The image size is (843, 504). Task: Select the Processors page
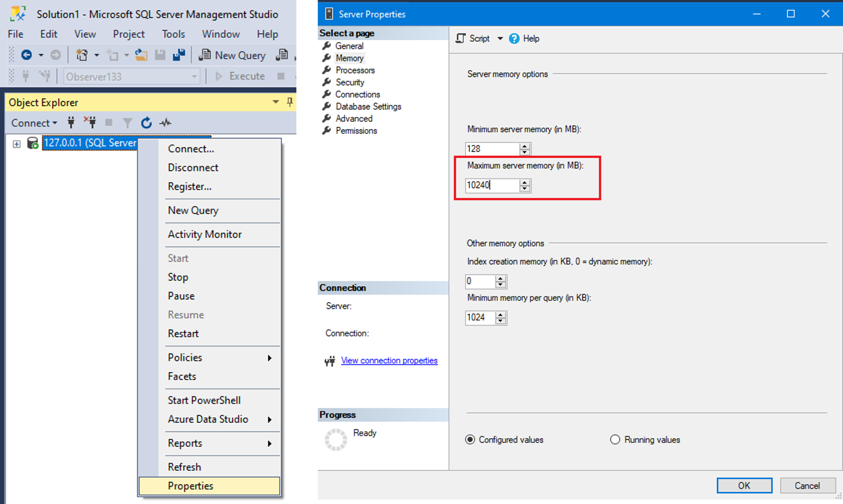click(355, 70)
